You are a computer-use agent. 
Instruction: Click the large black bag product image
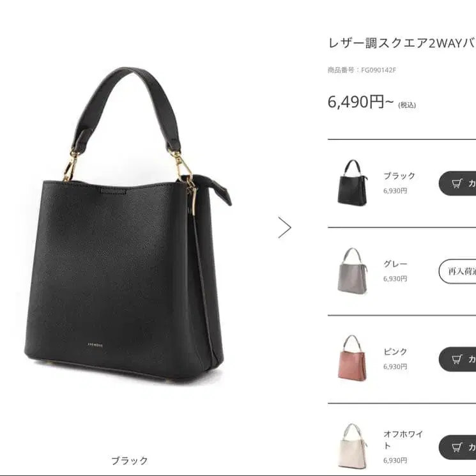point(128,223)
